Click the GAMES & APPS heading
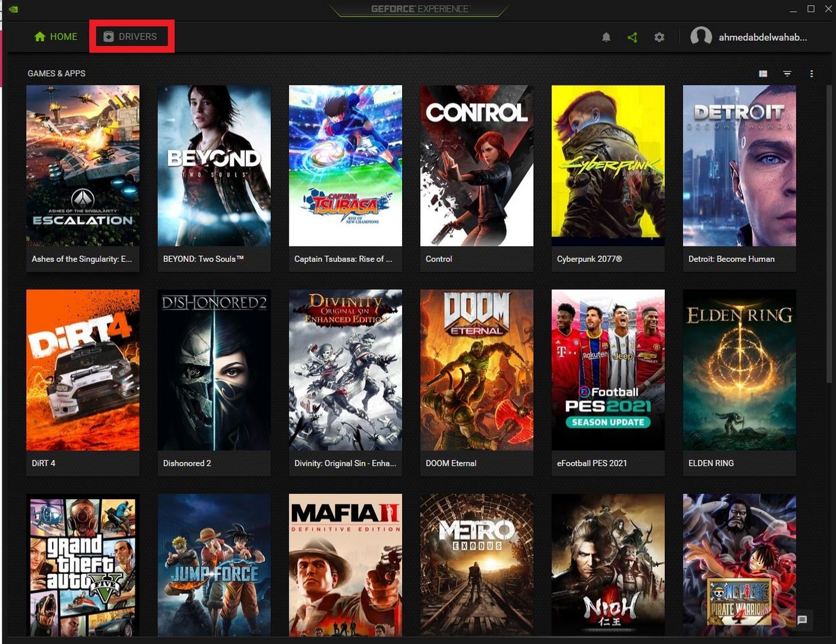 pos(56,73)
